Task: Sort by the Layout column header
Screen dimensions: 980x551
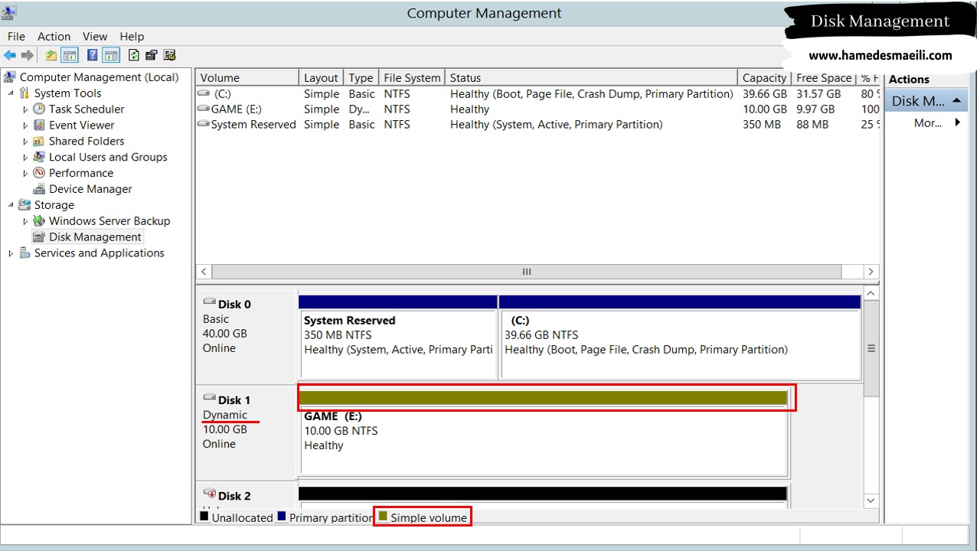Action: (321, 77)
